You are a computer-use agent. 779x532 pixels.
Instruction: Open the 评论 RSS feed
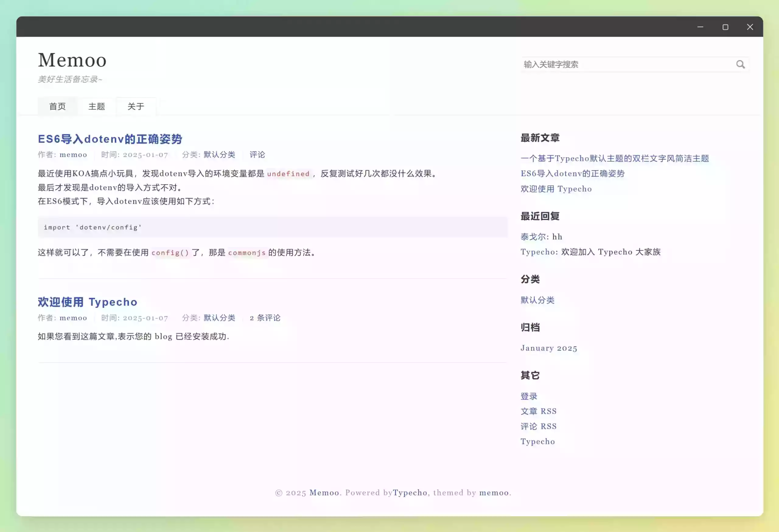(538, 426)
